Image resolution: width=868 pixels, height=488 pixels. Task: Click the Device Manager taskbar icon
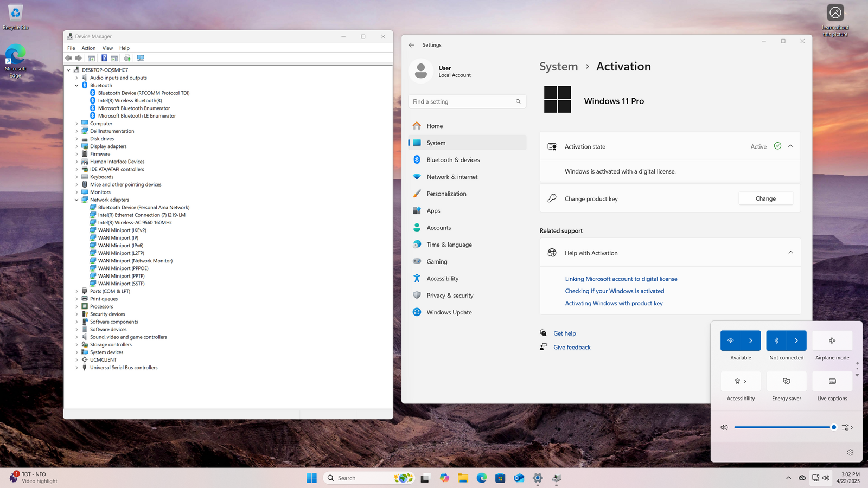(x=556, y=478)
